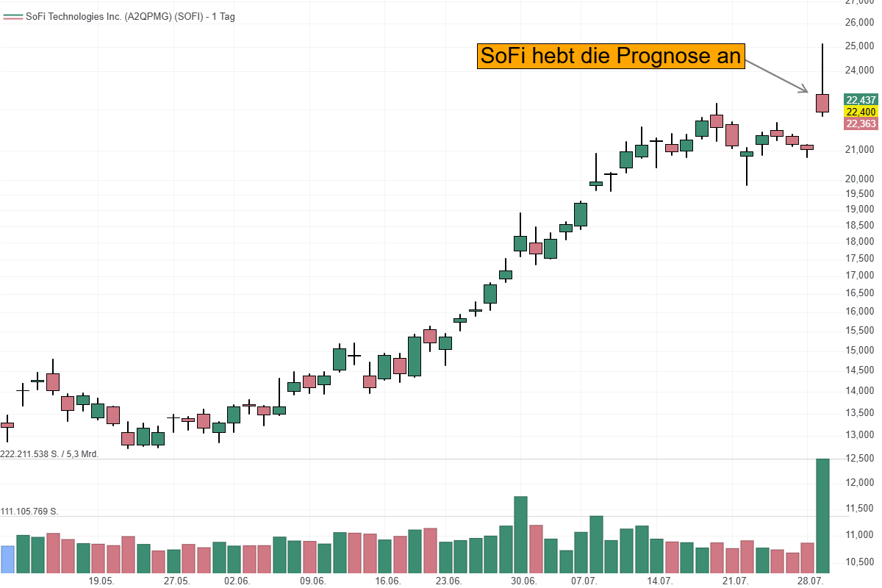The height and width of the screenshot is (588, 882).
Task: Click the "SoFi hebt die Prognose an" annotation label
Action: pyautogui.click(x=611, y=56)
